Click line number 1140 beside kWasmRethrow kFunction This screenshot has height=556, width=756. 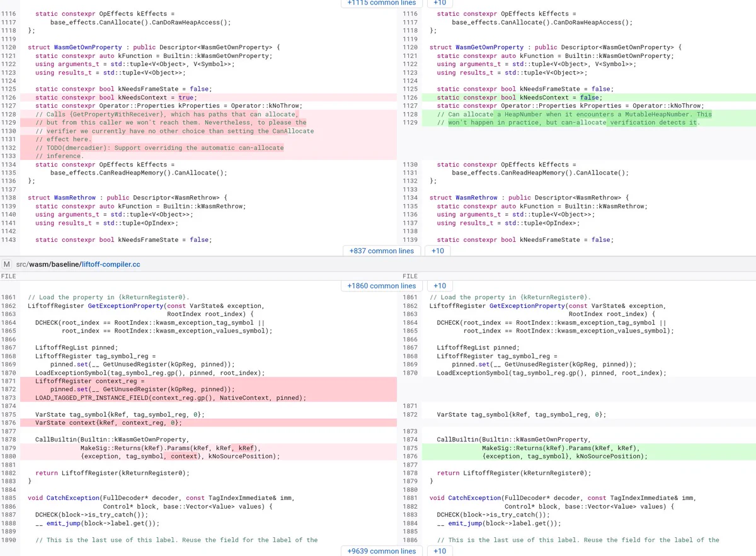point(9,214)
